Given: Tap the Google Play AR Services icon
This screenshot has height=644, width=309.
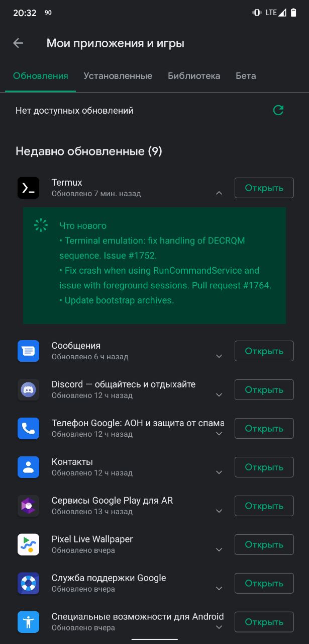Looking at the screenshot, I should (x=28, y=506).
